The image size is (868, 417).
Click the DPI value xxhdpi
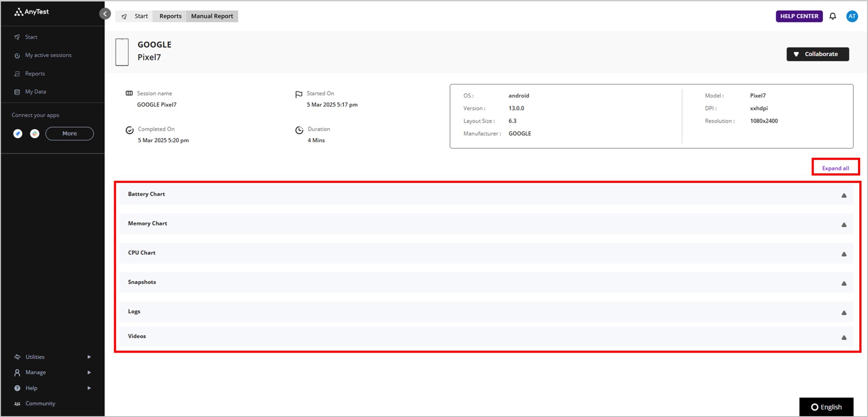pos(759,108)
